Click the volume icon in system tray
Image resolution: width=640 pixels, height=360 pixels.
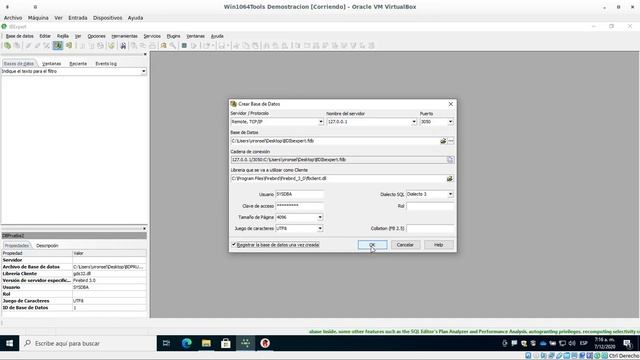coord(572,343)
